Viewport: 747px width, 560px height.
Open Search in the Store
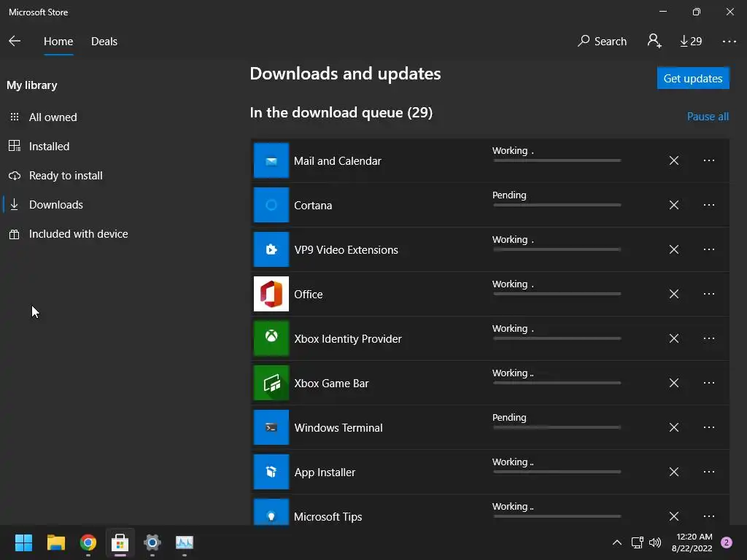click(602, 42)
